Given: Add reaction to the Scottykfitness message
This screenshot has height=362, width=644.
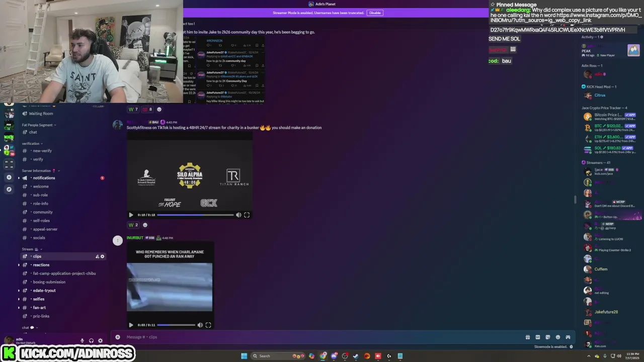Looking at the screenshot, I should pos(145,225).
